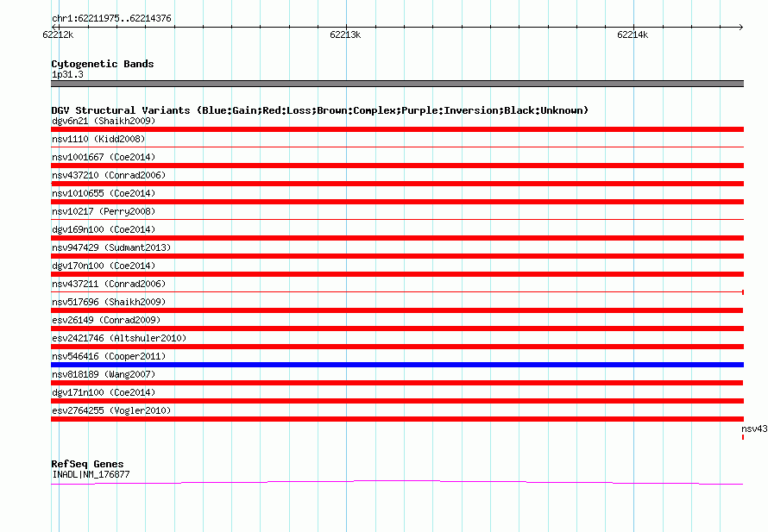Open the dgv169n100 (Coe2014) label

coord(104,229)
